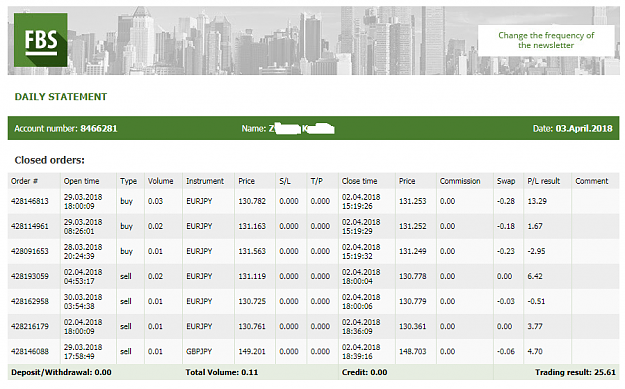Viewport: 625px width, 389px height.
Task: Click the GBPJPY instrument cell
Action: pos(199,352)
